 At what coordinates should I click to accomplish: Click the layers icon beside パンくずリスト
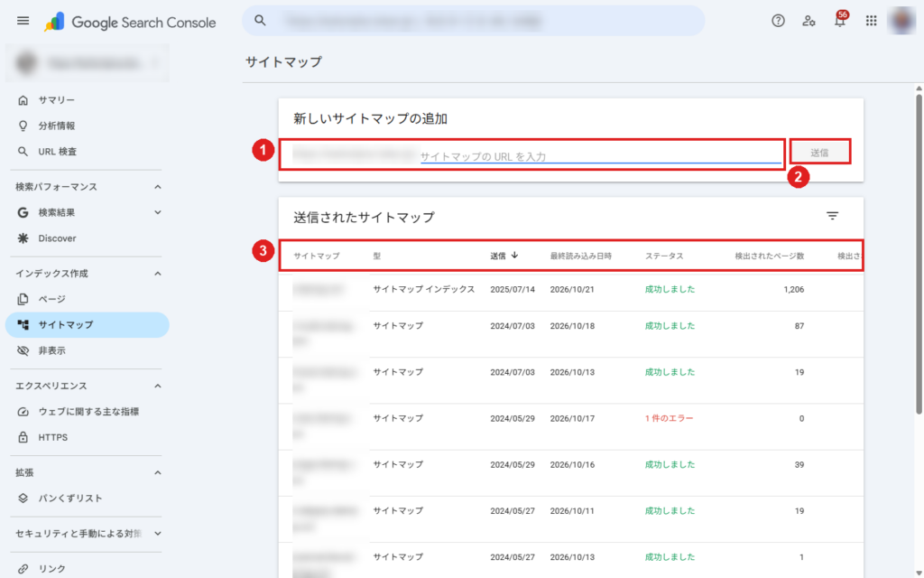[x=23, y=499]
